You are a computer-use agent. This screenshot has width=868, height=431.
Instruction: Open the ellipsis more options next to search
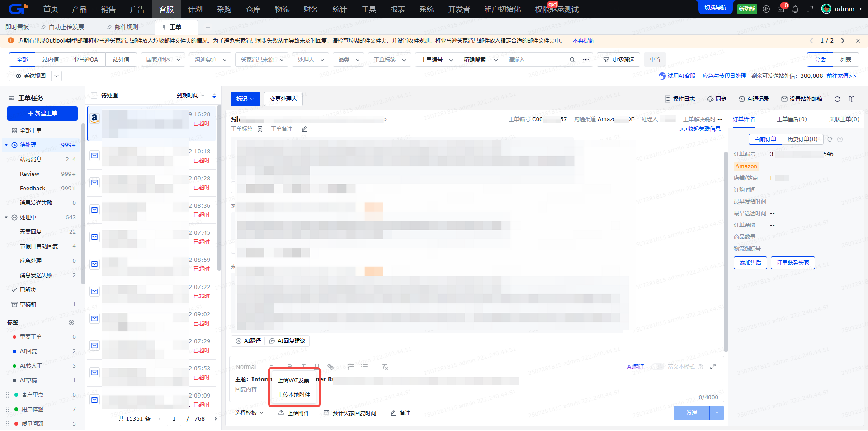click(x=586, y=60)
